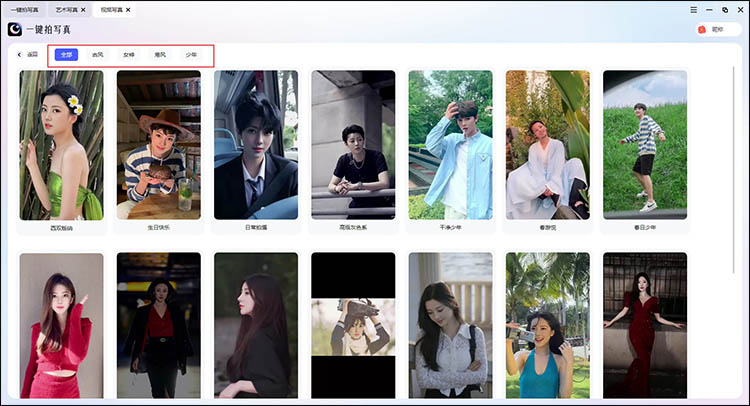The width and height of the screenshot is (750, 406).
Task: Open the letterboxed camera girl template
Action: coord(353,326)
